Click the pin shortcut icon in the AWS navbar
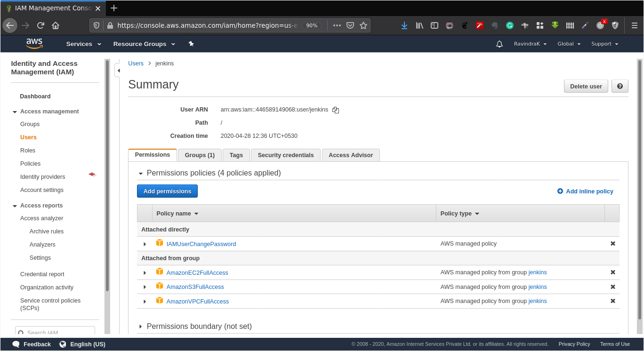The width and height of the screenshot is (644, 351). click(191, 44)
